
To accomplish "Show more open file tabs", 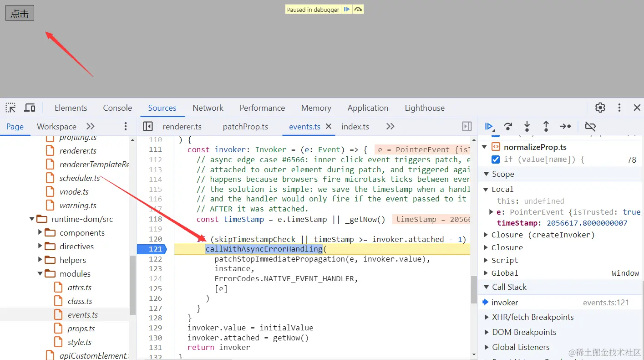I will [x=390, y=127].
